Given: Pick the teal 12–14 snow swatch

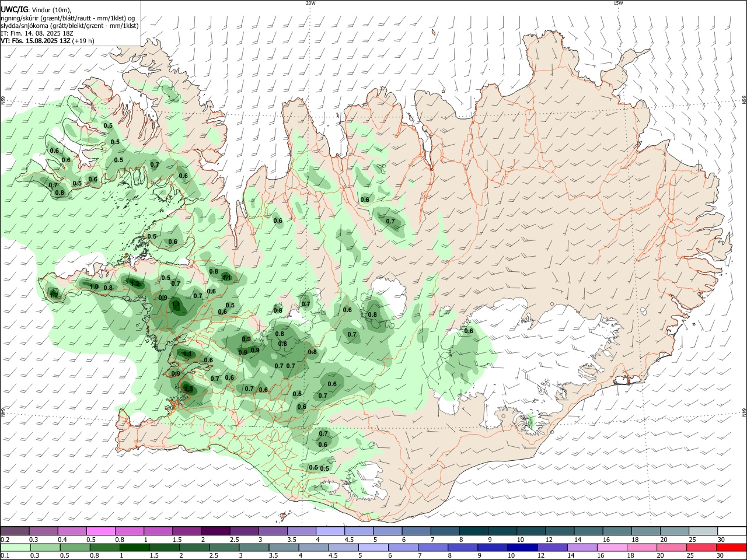Looking at the screenshot, I should [559, 531].
